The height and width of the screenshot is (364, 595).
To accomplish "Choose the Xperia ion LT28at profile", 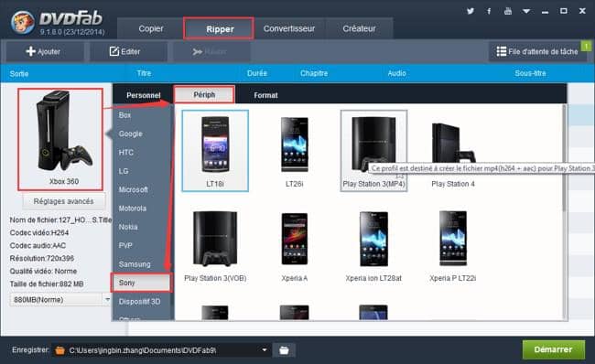I will 373,246.
